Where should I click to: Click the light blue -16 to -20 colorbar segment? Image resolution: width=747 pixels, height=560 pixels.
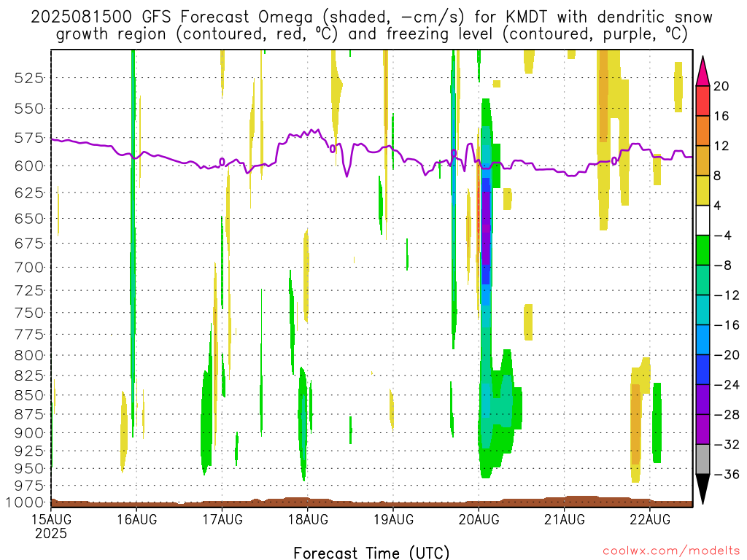pyautogui.click(x=703, y=340)
